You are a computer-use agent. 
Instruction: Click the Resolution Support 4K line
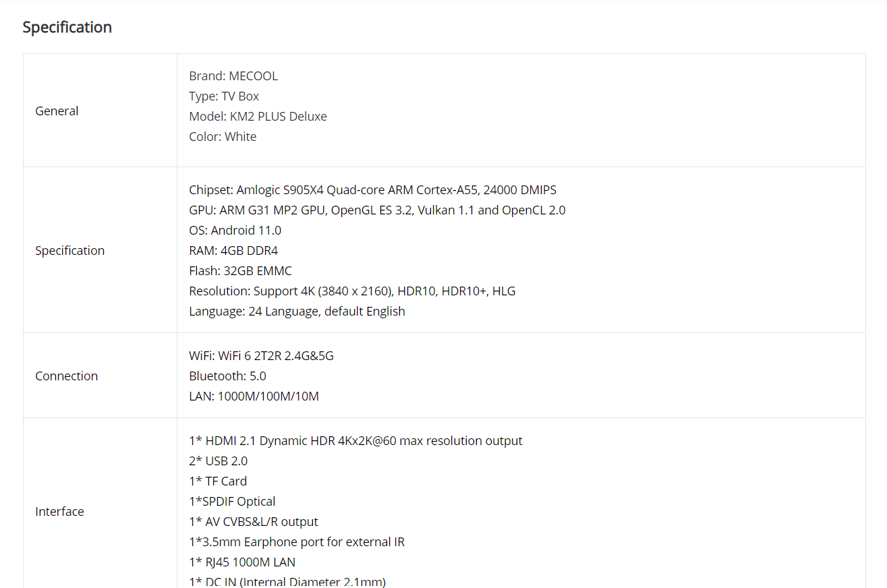pyautogui.click(x=352, y=291)
